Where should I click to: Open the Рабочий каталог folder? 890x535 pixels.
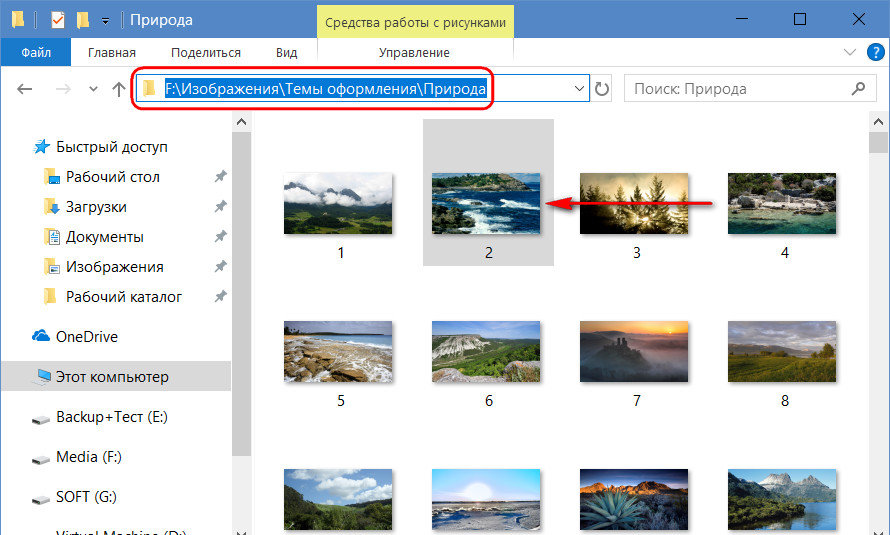pyautogui.click(x=124, y=297)
